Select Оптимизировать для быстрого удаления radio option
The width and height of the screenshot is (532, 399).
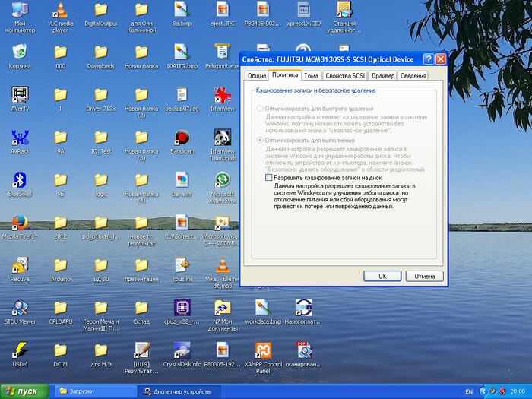pos(261,109)
